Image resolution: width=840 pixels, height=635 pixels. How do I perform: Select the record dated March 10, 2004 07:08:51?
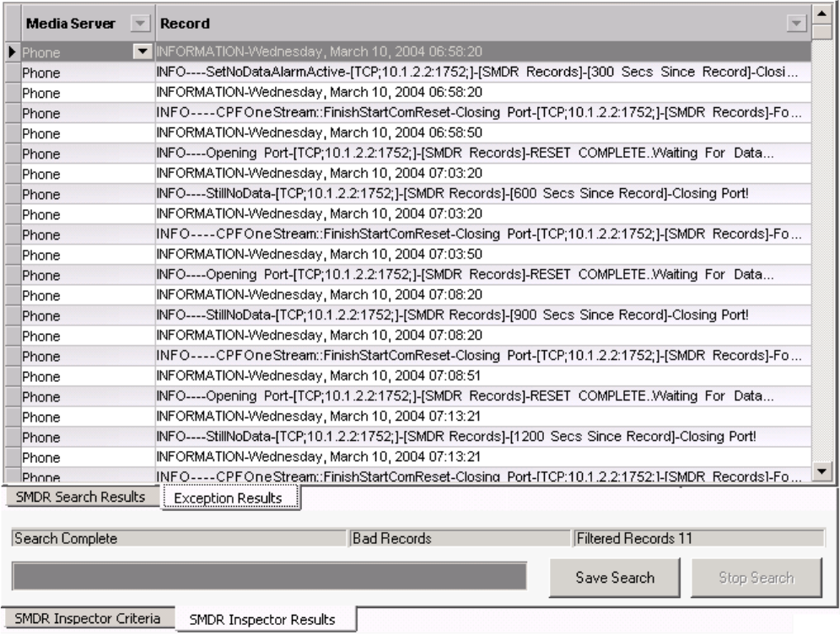(x=483, y=376)
